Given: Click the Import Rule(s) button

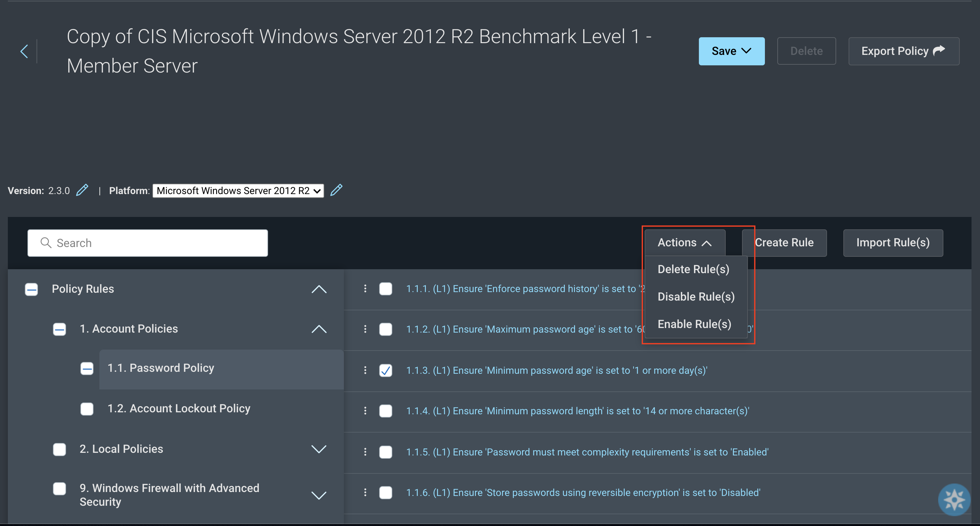Looking at the screenshot, I should point(893,243).
